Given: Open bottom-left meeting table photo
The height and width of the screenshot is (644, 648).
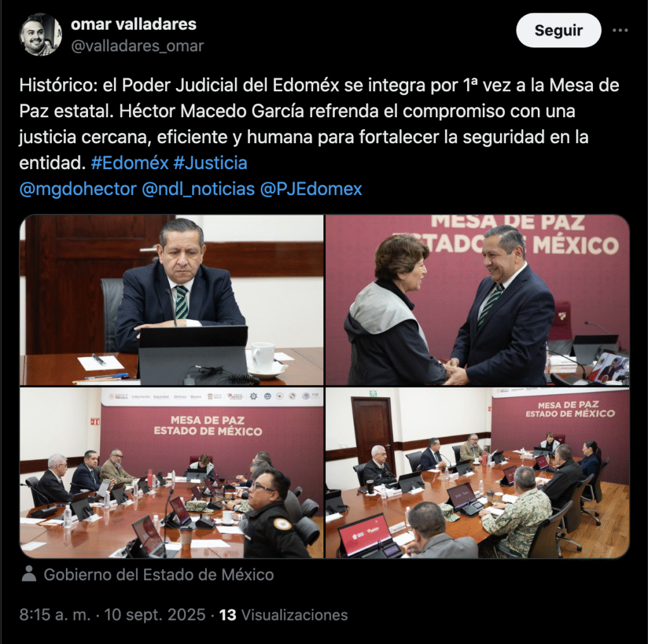Looking at the screenshot, I should click(171, 473).
